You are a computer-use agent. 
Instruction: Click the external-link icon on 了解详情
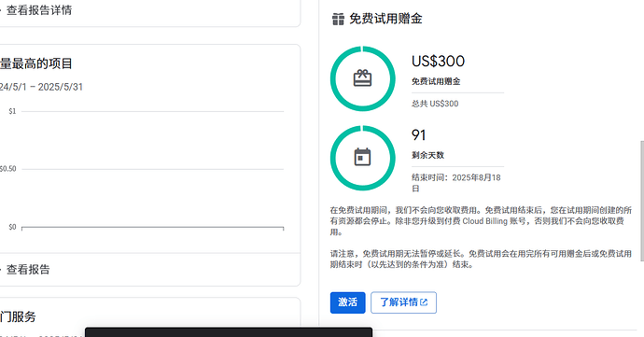click(x=424, y=302)
